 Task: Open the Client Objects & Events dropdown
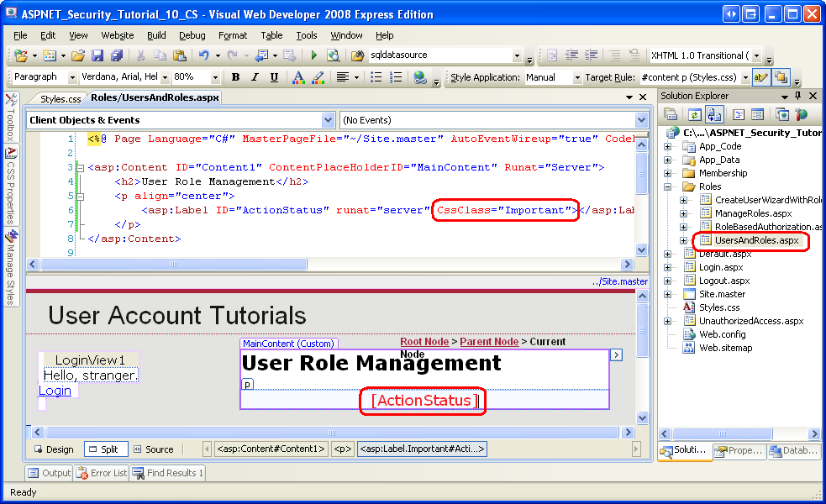(328, 120)
